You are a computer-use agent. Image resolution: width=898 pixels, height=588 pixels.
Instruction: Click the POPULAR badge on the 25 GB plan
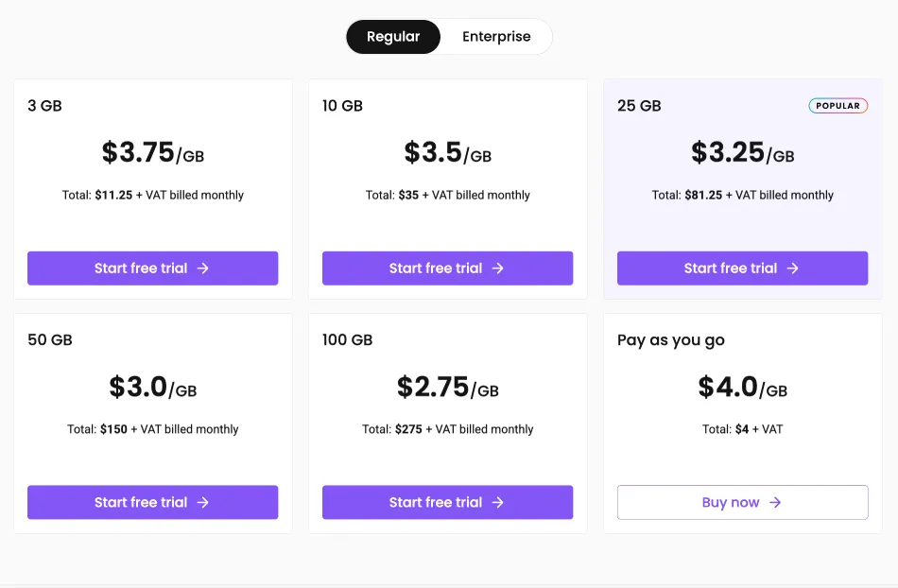[838, 105]
